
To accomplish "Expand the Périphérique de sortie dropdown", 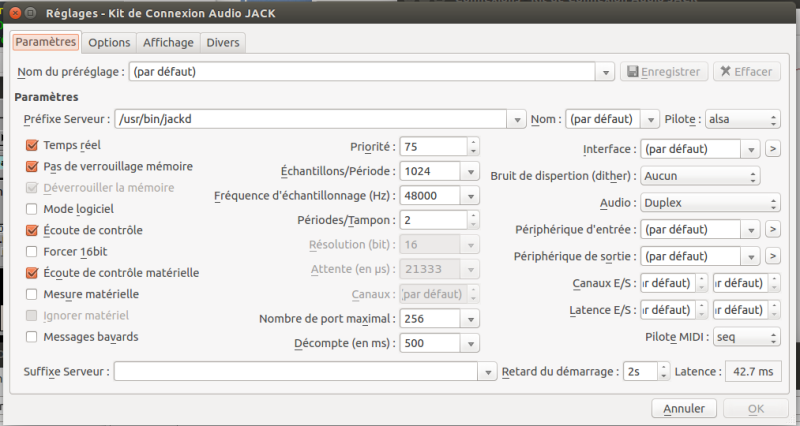I will tap(751, 257).
